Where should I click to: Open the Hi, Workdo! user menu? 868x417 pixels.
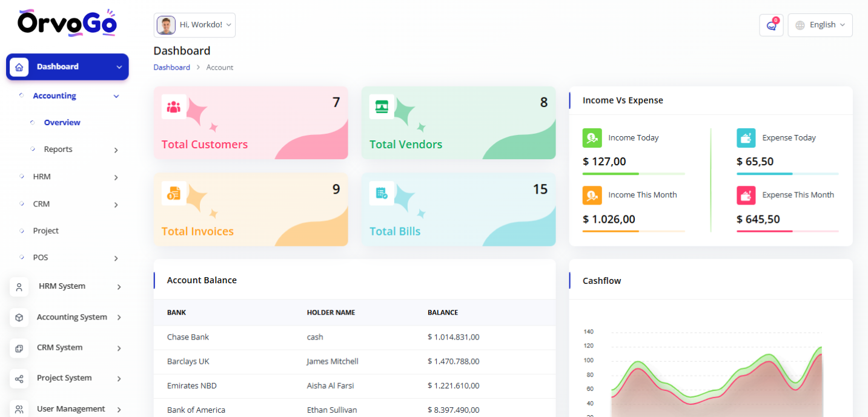click(194, 25)
